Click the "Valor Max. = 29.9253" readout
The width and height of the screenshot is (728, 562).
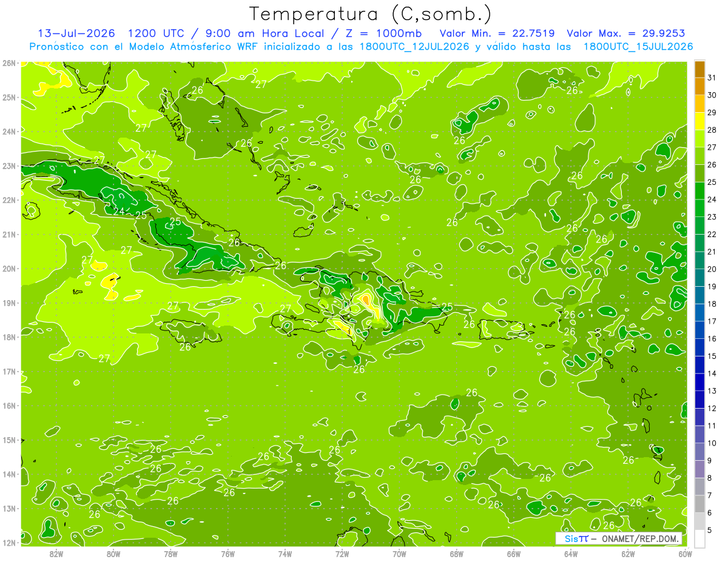coord(625,33)
